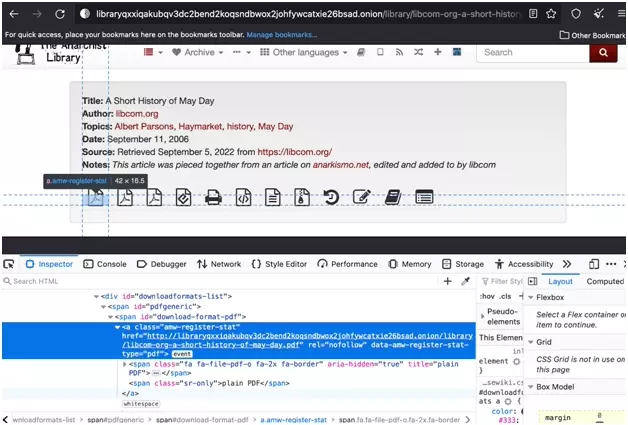Click the edit pencil icon

tap(361, 197)
